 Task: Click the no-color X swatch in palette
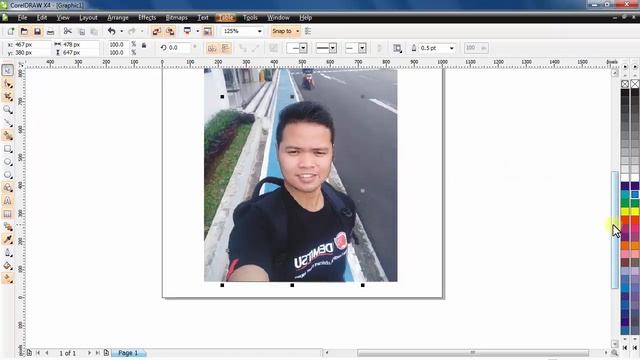click(625, 84)
